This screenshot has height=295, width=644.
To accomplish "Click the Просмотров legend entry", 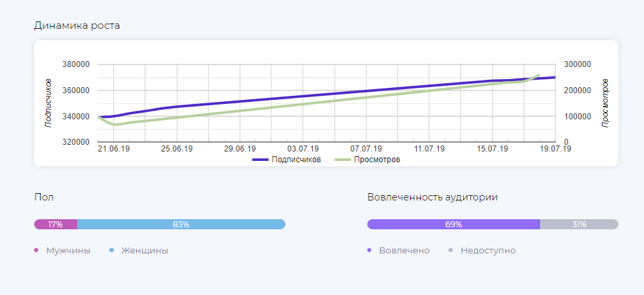I will click(x=367, y=160).
